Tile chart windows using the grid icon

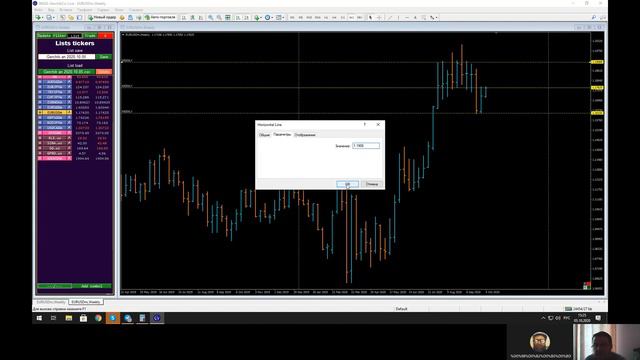[228, 18]
